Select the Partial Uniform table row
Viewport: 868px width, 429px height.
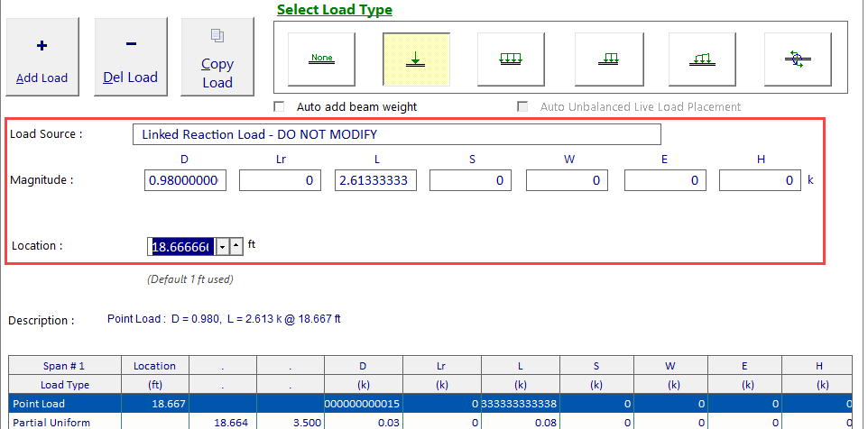pyautogui.click(x=64, y=421)
